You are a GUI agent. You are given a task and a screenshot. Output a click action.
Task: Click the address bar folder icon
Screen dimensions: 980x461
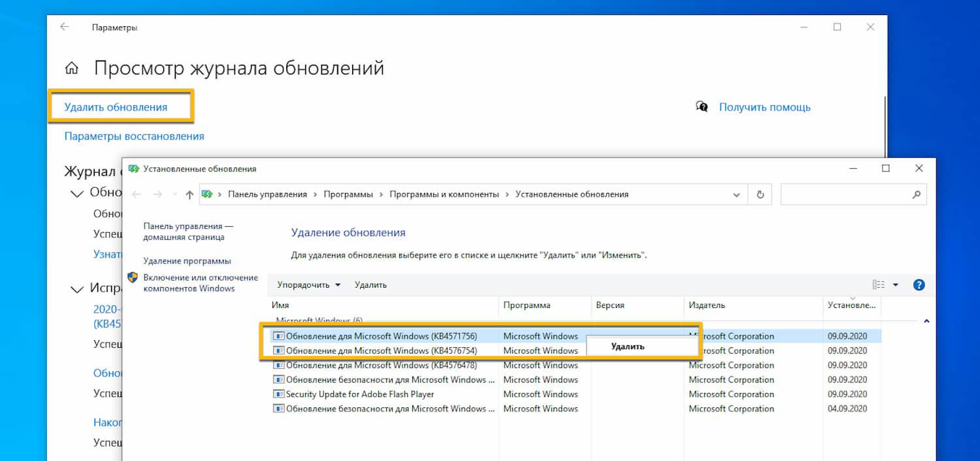pos(208,194)
